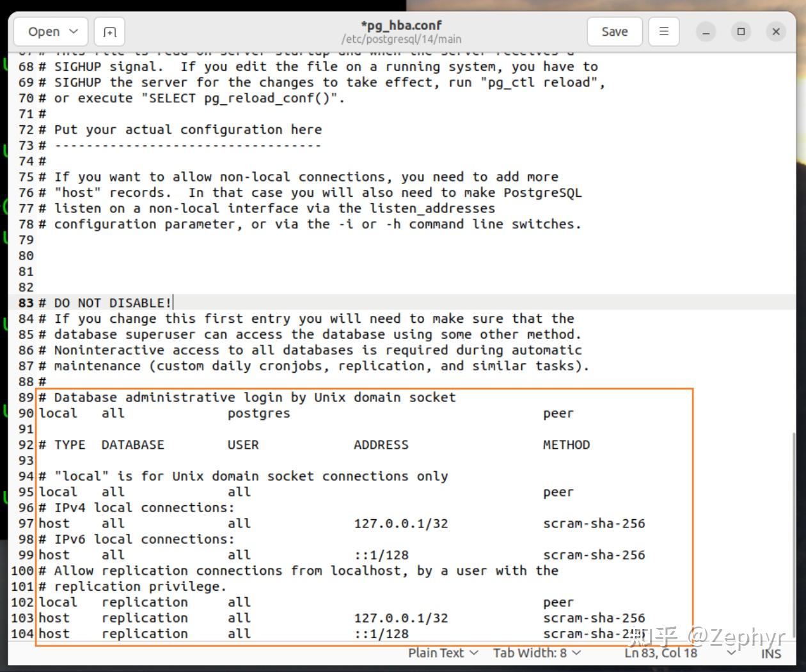The width and height of the screenshot is (806, 672).
Task: Open a new tab with the new-document icon
Action: (109, 31)
